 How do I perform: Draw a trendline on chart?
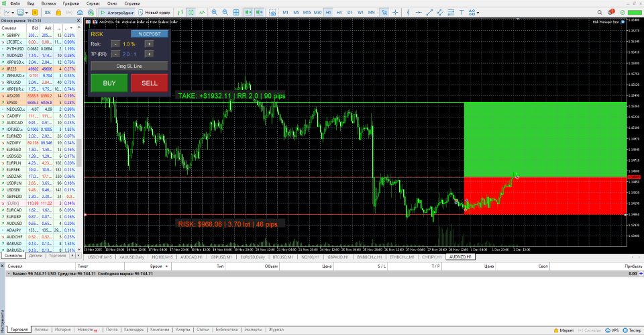(x=429, y=12)
